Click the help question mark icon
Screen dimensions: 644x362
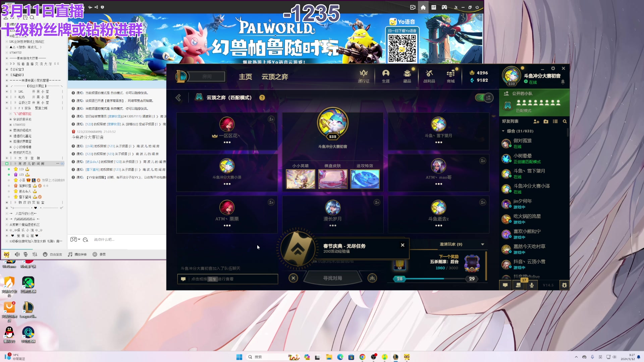tap(262, 98)
